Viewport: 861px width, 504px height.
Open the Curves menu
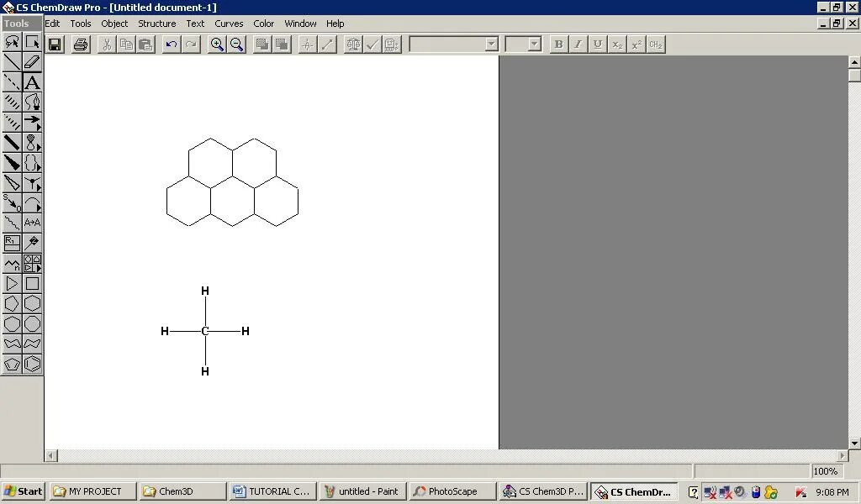pos(229,24)
